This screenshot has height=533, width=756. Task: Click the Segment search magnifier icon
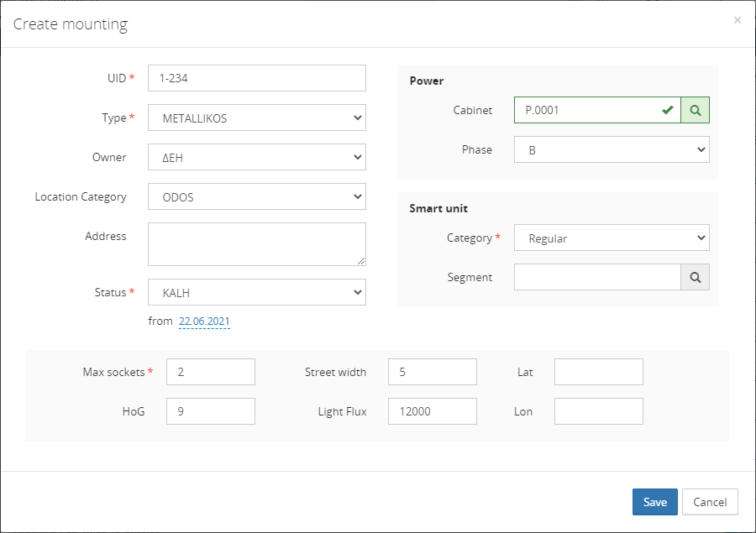[695, 277]
